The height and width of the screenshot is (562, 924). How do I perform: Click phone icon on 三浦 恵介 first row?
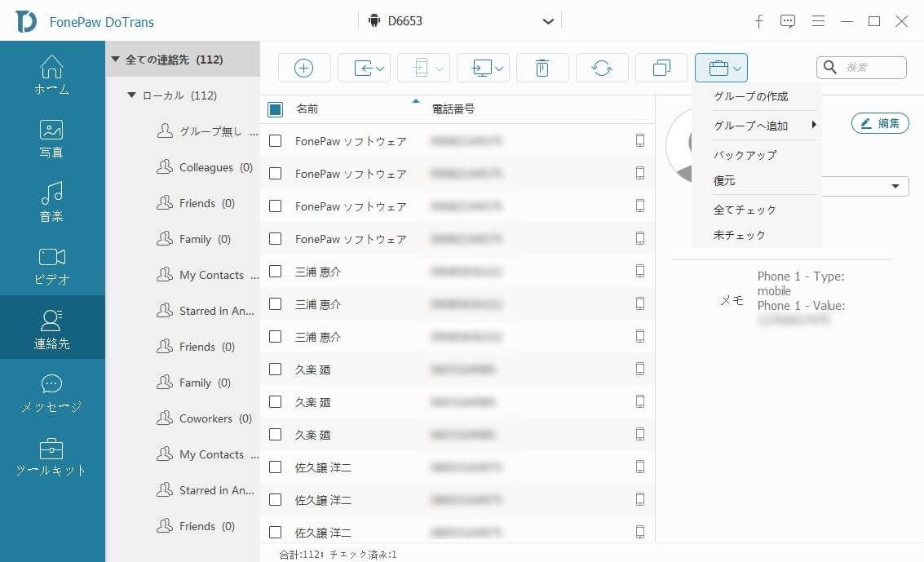640,271
